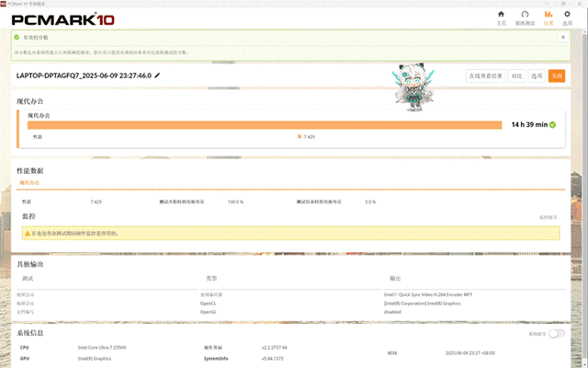Click the scrollbar down arrow
588x368 pixels.
(x=584, y=365)
